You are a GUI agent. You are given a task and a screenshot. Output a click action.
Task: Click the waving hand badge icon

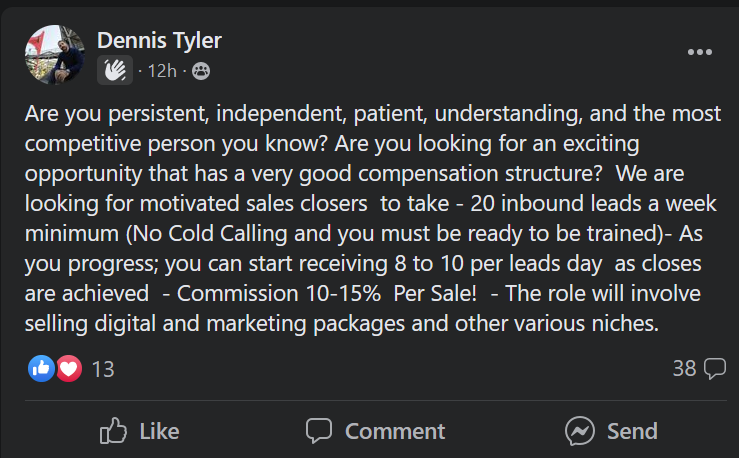(x=115, y=71)
